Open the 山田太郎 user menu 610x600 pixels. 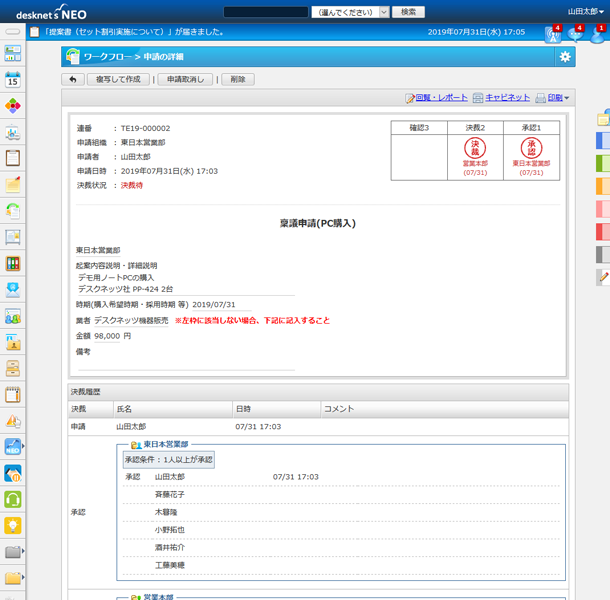(586, 11)
